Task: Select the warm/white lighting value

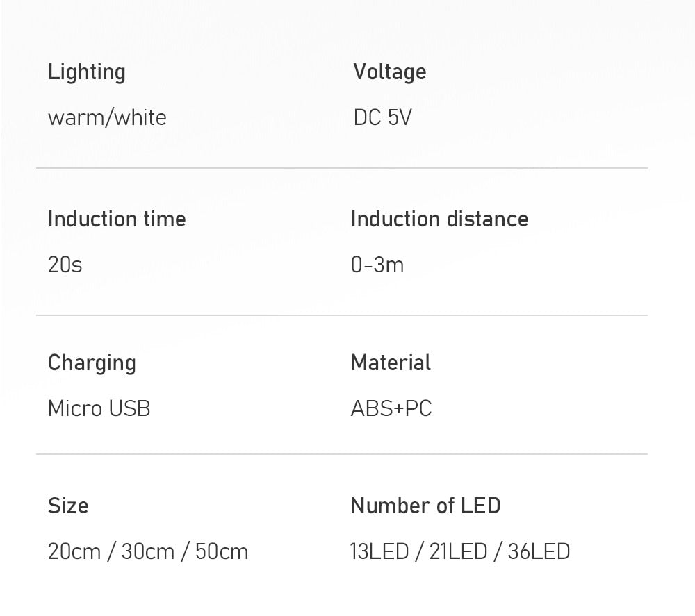Action: [x=107, y=117]
